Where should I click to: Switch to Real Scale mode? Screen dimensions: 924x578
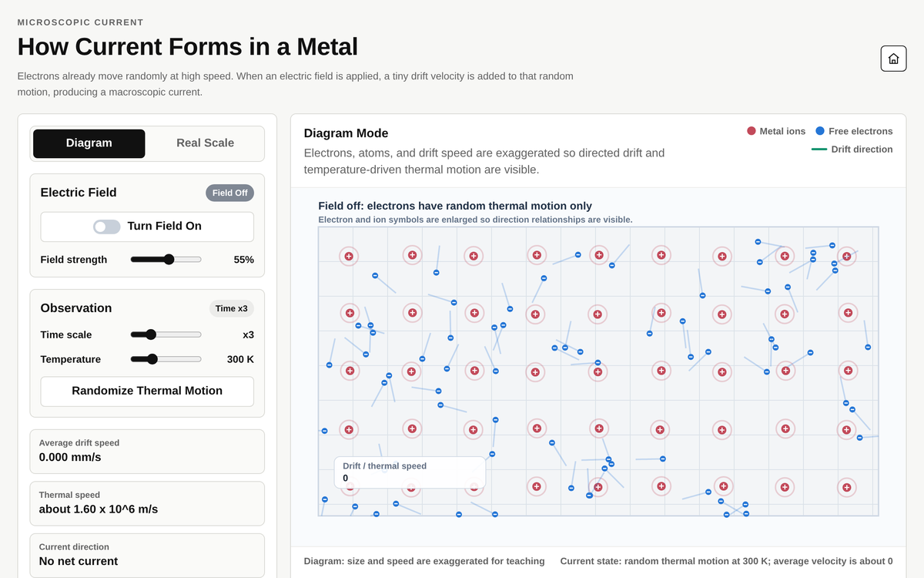coord(205,143)
